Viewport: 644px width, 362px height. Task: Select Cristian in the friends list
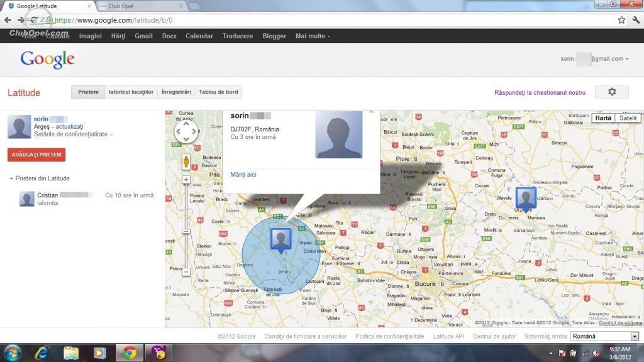point(86,199)
